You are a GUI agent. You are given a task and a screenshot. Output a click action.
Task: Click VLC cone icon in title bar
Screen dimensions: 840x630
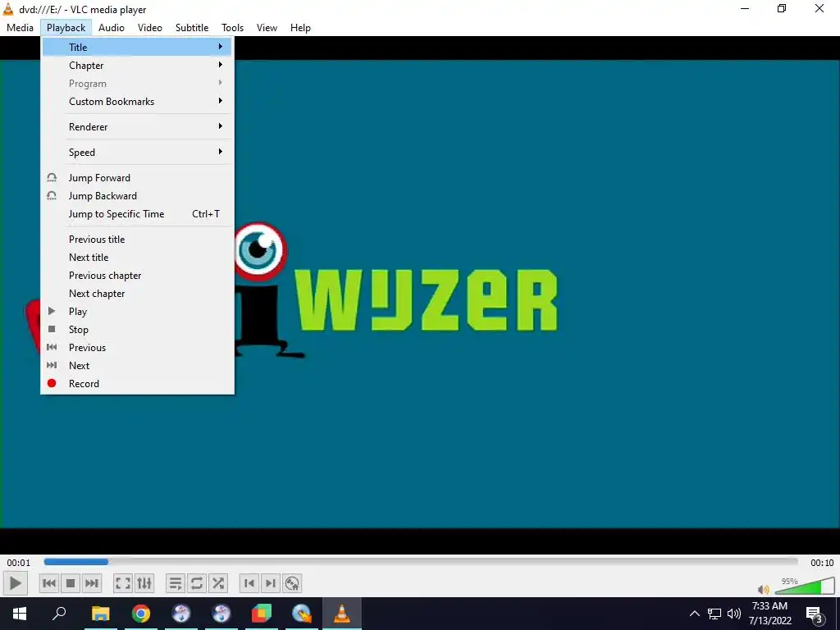[8, 9]
